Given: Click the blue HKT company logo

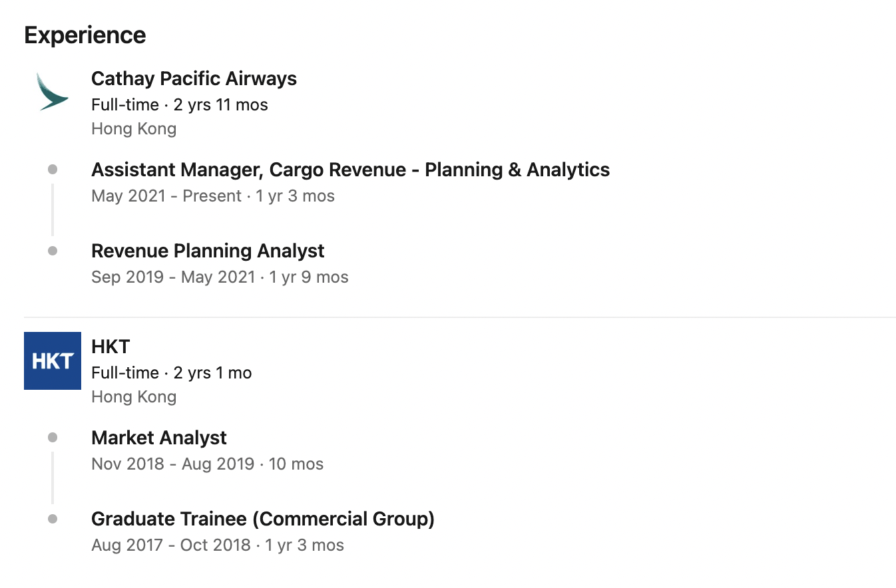Looking at the screenshot, I should 53,361.
